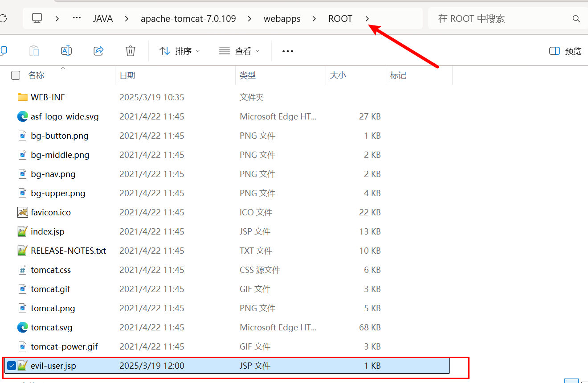Click the 68 KB size of tomcat.svg
Image resolution: width=588 pixels, height=383 pixels.
pyautogui.click(x=370, y=327)
